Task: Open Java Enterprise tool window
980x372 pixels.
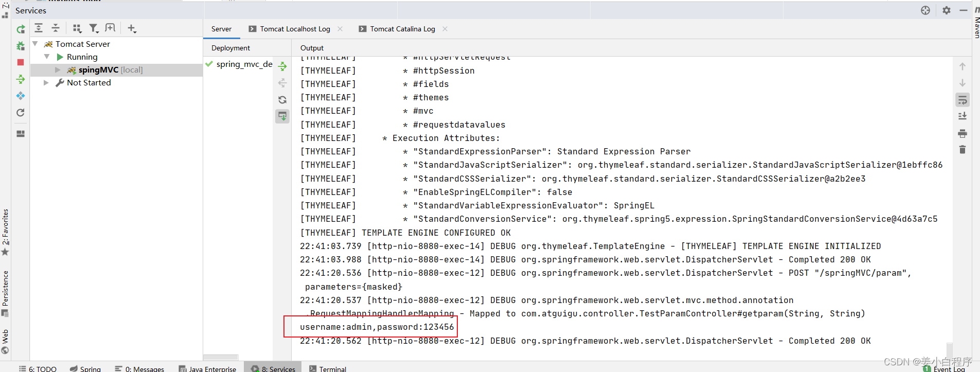Action: point(207,368)
